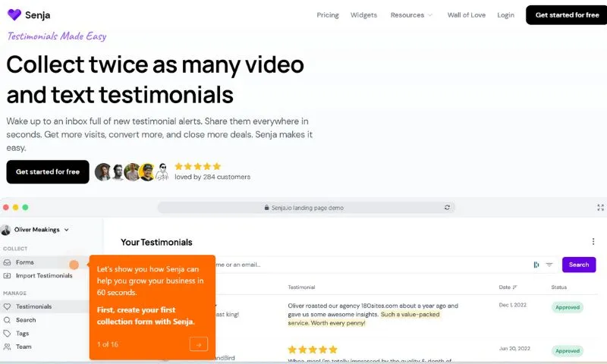The height and width of the screenshot is (364, 607).
Task: Click the sidebar Search magnifier icon
Action: point(7,320)
